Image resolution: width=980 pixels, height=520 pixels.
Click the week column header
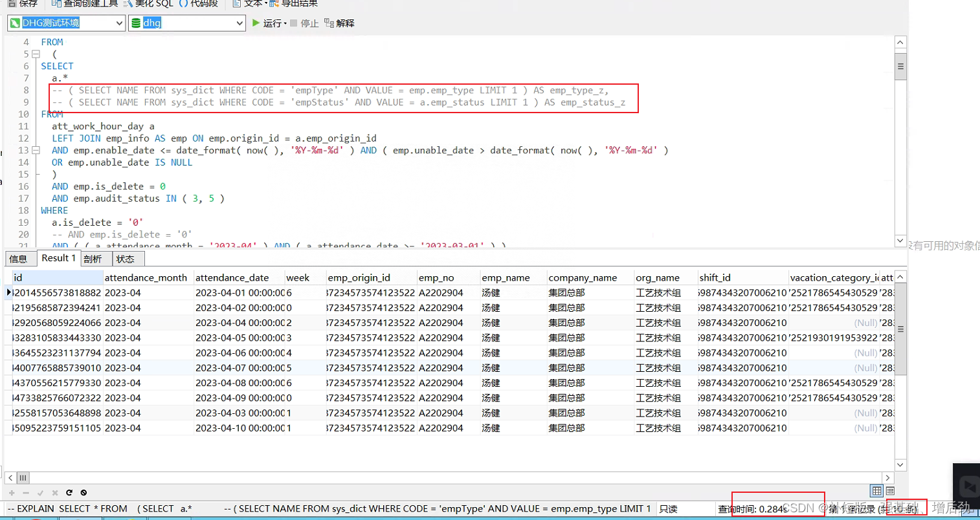pos(306,277)
